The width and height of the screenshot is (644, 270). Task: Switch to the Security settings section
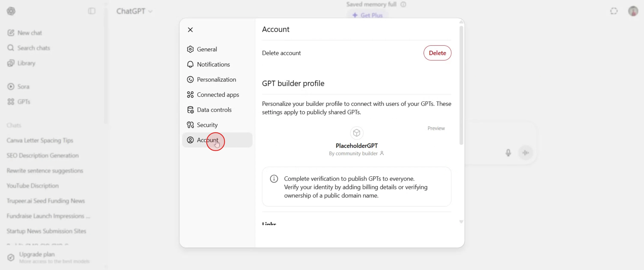pyautogui.click(x=207, y=125)
